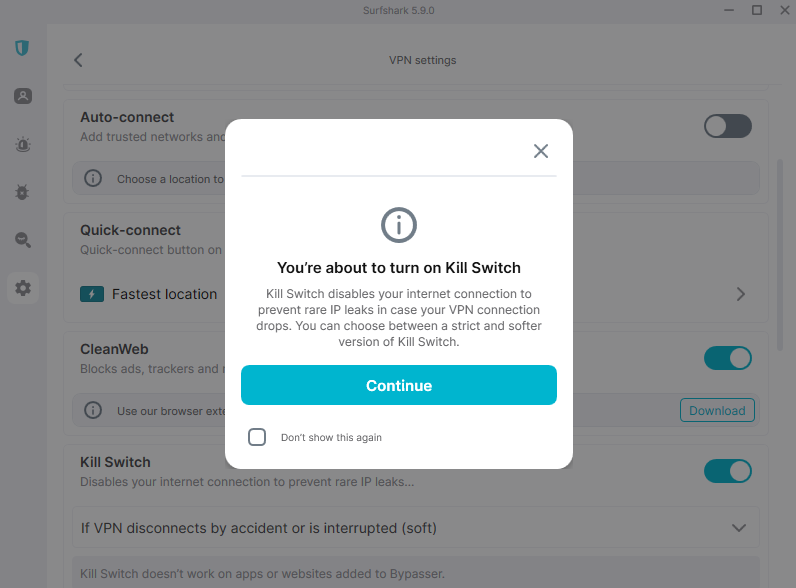The width and height of the screenshot is (796, 588).
Task: Click the back arrow in VPN settings
Action: pos(78,60)
